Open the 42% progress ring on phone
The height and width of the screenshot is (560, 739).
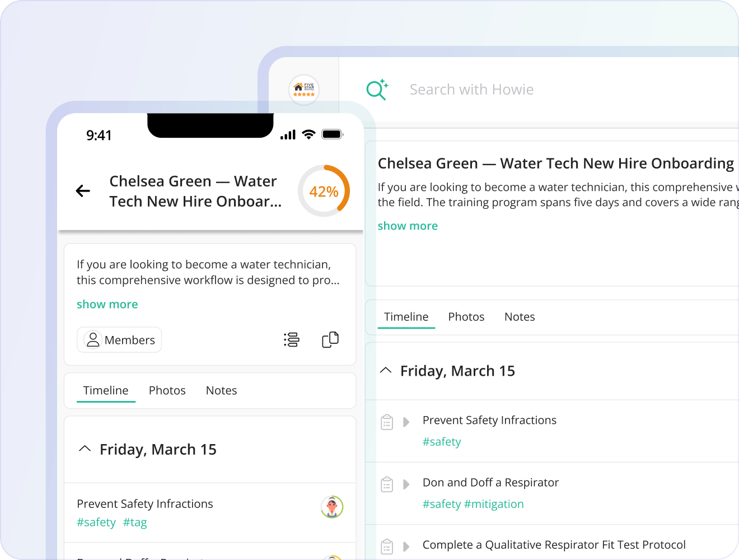point(324,191)
